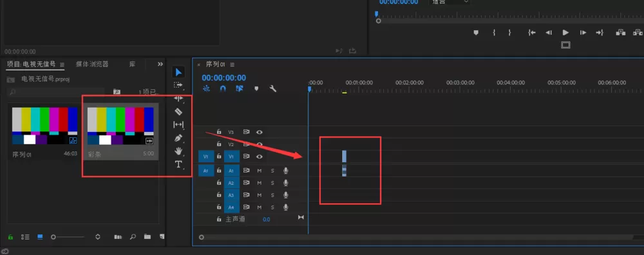This screenshot has width=644, height=255.
Task: Close the 序列 01 timeline tab
Action: coord(199,64)
